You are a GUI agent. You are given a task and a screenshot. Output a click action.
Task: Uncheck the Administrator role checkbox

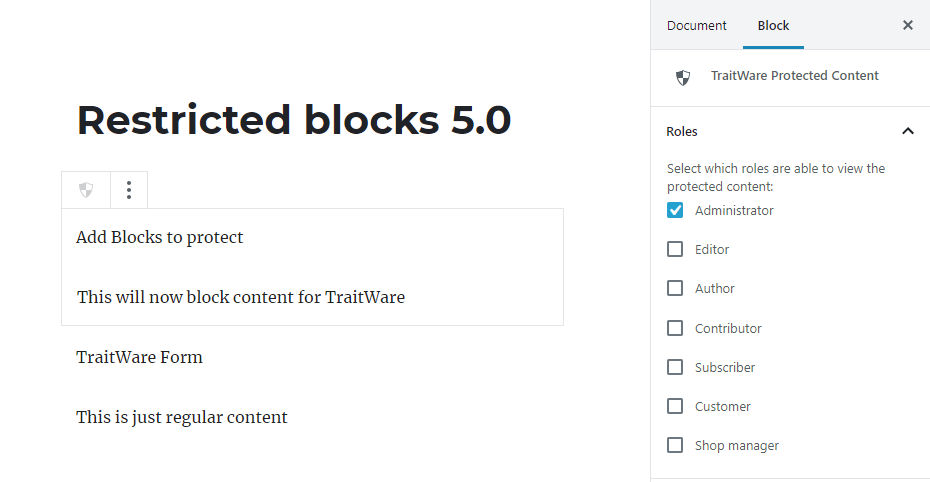click(x=675, y=210)
